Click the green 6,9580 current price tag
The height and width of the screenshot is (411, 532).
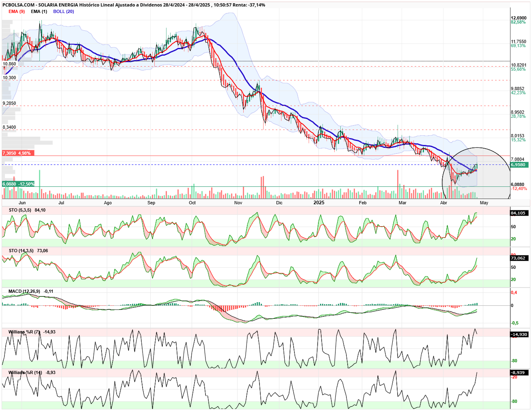click(x=519, y=164)
